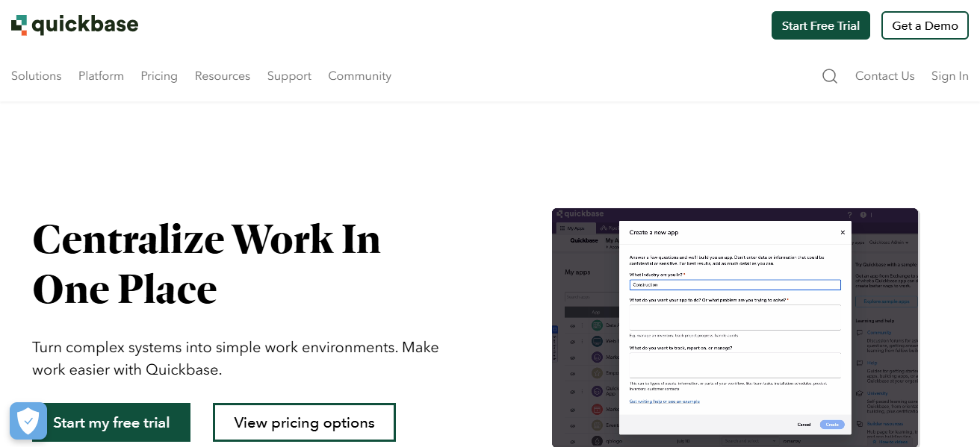This screenshot has width=980, height=447.
Task: Open the Solutions navigation menu
Action: 37,76
